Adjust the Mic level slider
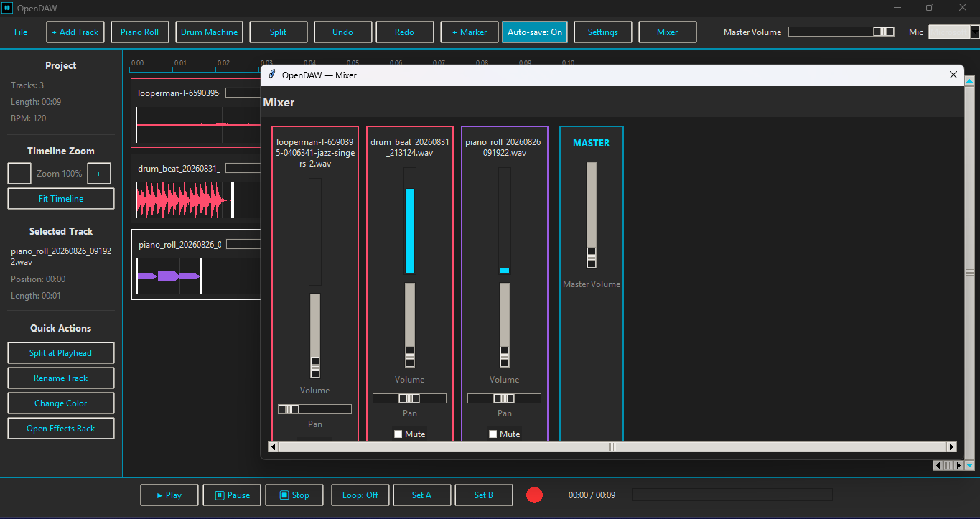This screenshot has width=980, height=519. point(953,32)
